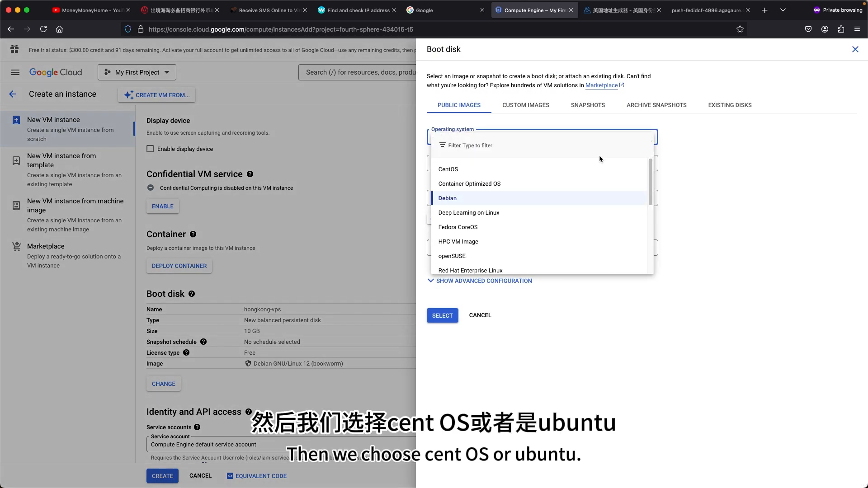Reload the page in the browser
868x488 pixels.
43,29
